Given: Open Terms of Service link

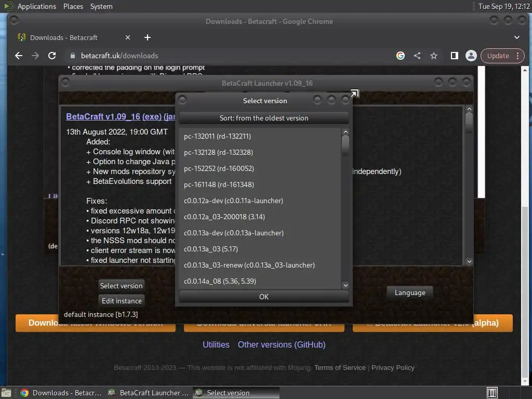Looking at the screenshot, I should click(x=340, y=368).
